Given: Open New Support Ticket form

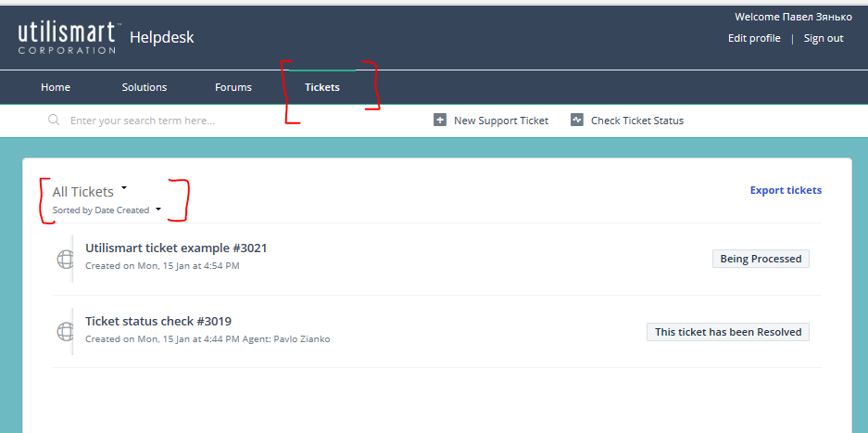Looking at the screenshot, I should click(x=501, y=121).
